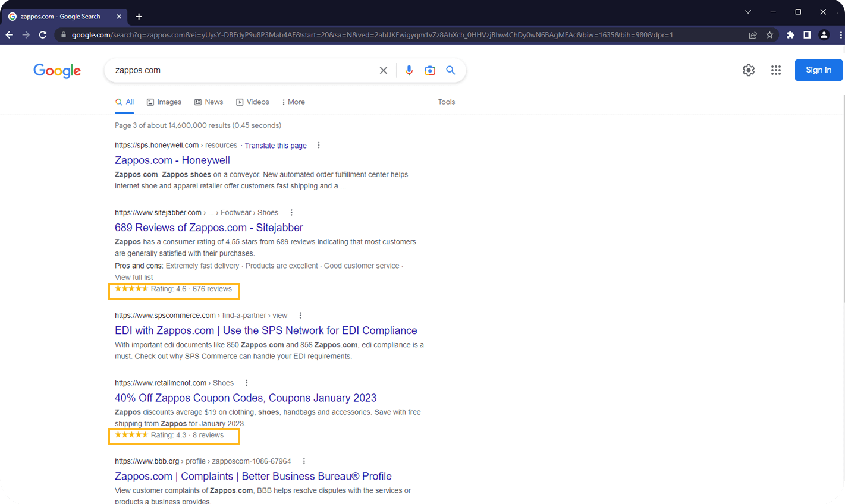Open the Chrome profile avatar
Image resolution: width=845 pixels, height=504 pixels.
coord(824,35)
